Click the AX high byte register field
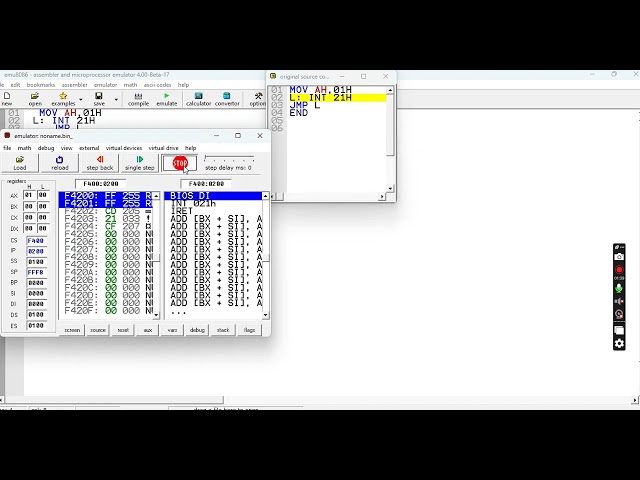640x480 pixels. (29, 195)
